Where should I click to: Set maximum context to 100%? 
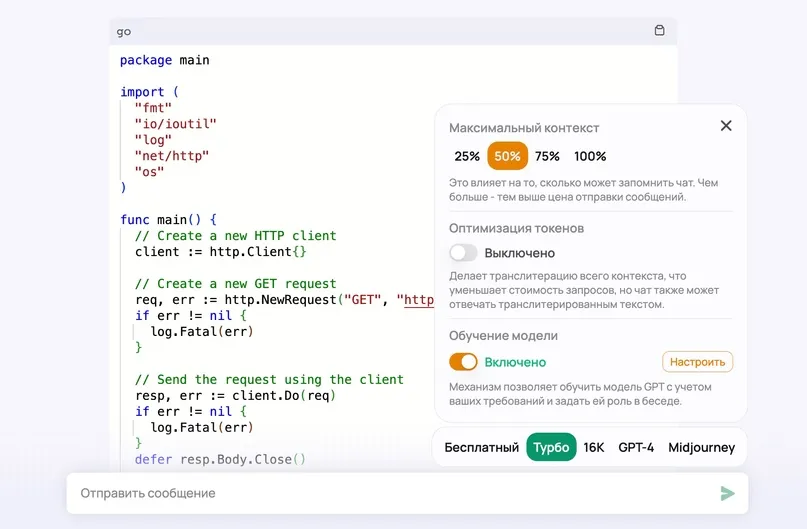(x=590, y=156)
